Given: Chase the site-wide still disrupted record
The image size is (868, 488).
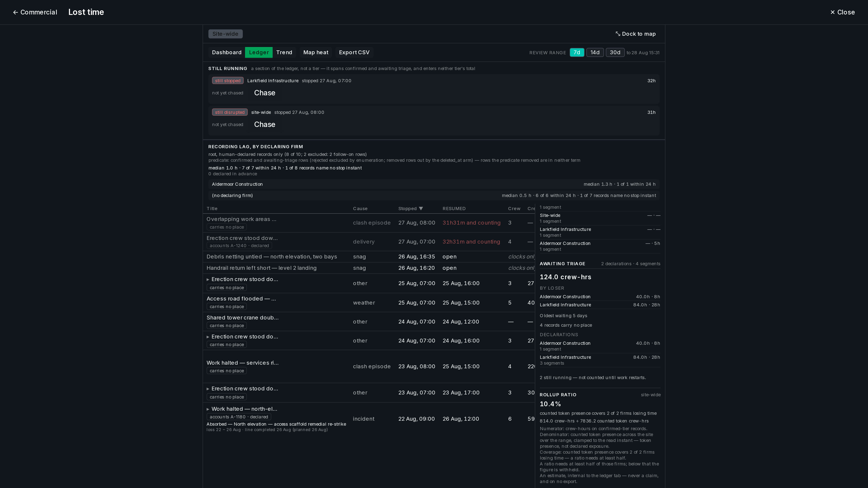Looking at the screenshot, I should 264,124.
